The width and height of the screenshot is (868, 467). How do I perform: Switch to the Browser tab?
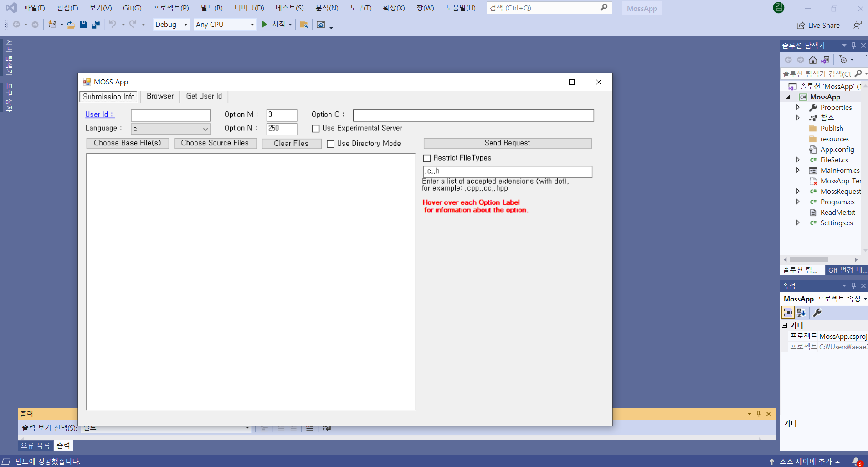160,96
